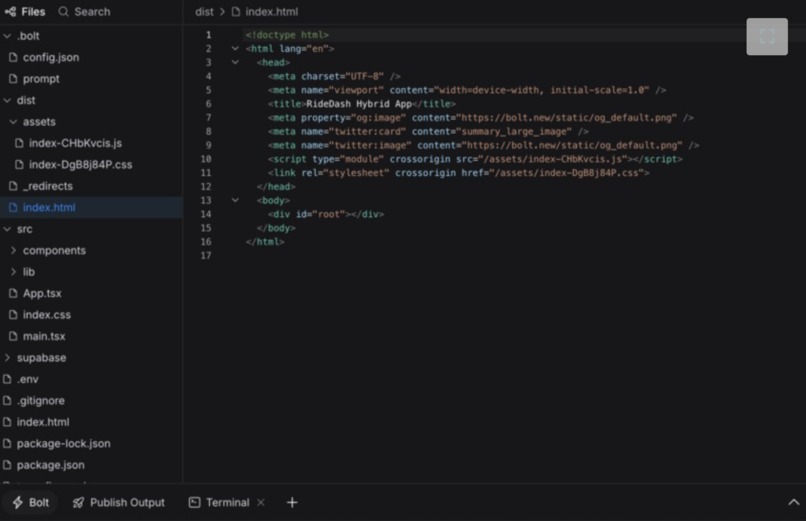Click index.html in the breadcrumb
806x521 pixels.
271,11
